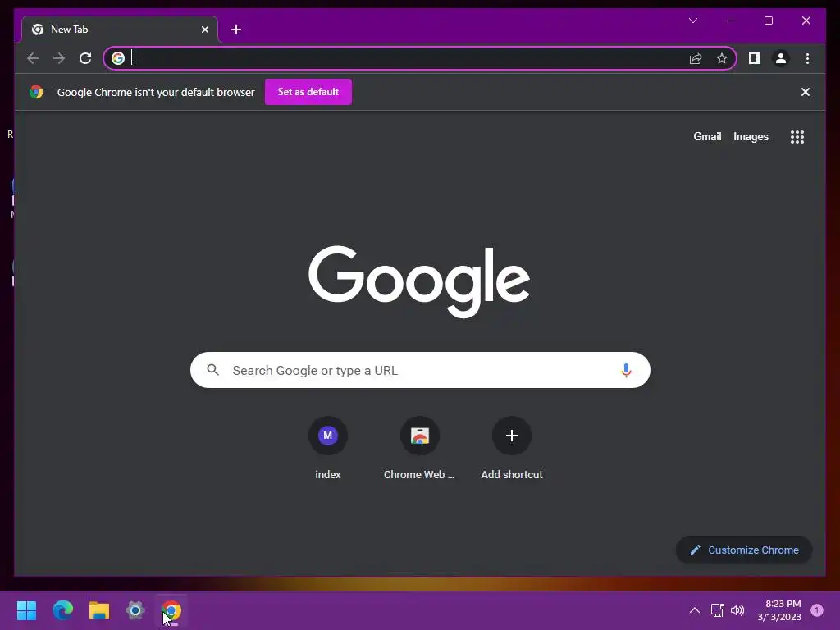Open Gmail link
The width and height of the screenshot is (840, 630).
pyautogui.click(x=707, y=137)
